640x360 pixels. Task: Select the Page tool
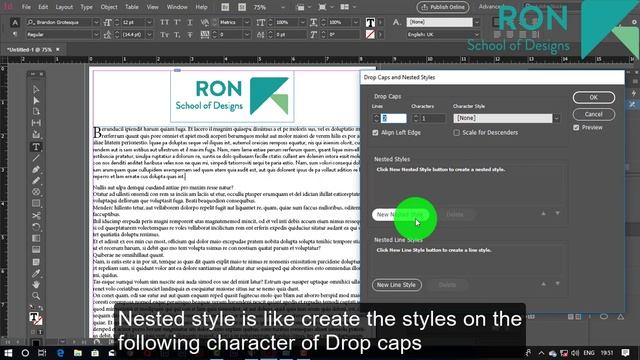point(36,111)
